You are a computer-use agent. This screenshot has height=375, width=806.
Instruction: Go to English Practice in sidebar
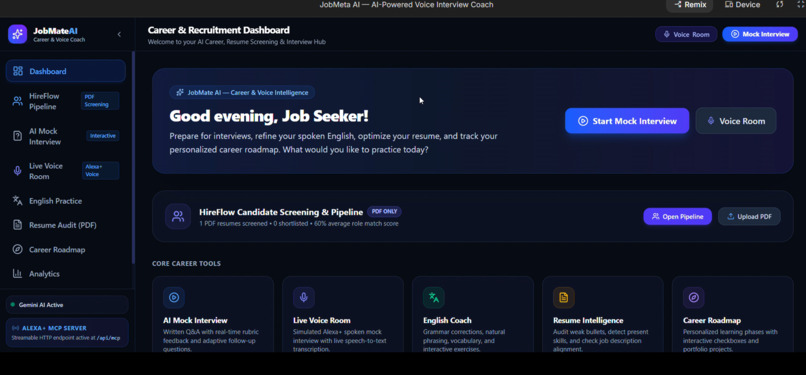coord(65,201)
